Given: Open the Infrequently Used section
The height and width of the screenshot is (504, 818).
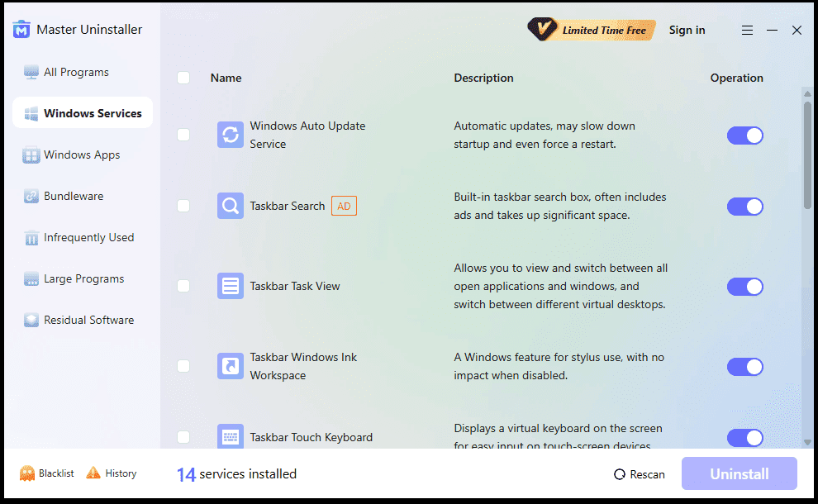Looking at the screenshot, I should (x=83, y=237).
